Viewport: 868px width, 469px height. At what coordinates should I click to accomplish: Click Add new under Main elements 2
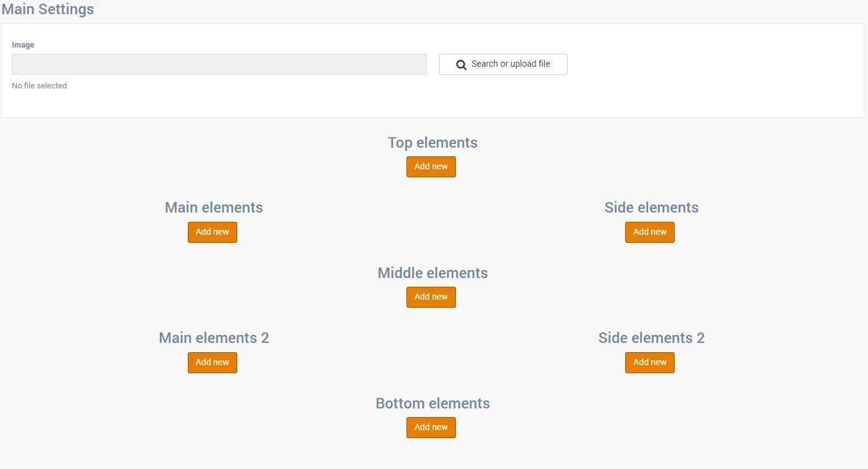point(212,362)
